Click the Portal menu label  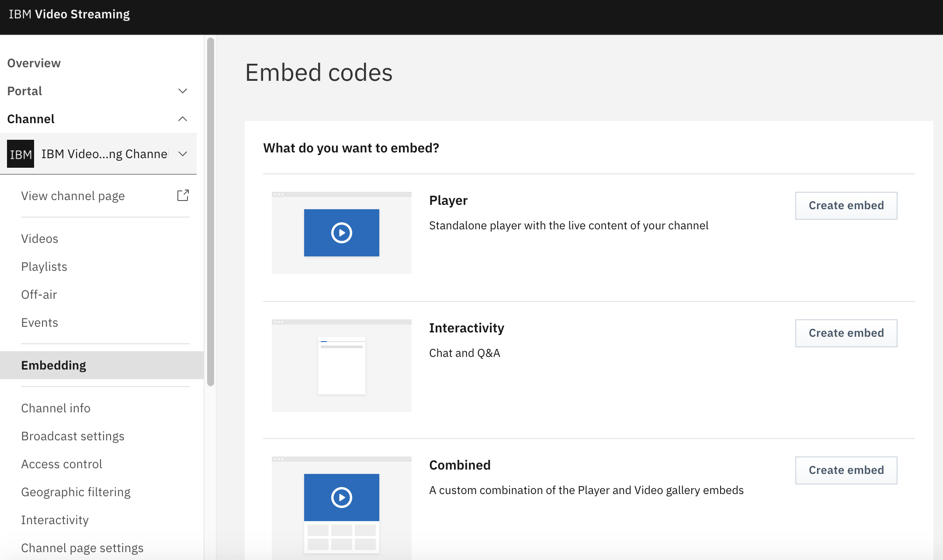pos(24,91)
